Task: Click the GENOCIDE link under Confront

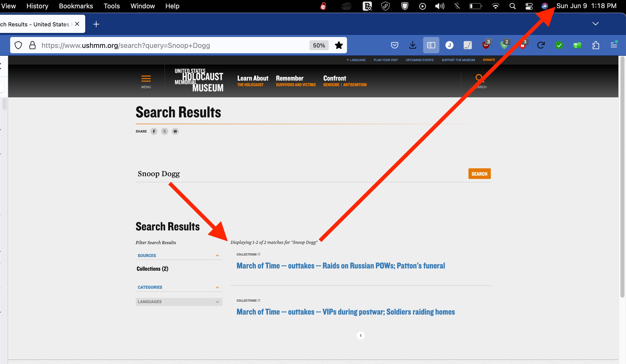Action: [x=331, y=85]
